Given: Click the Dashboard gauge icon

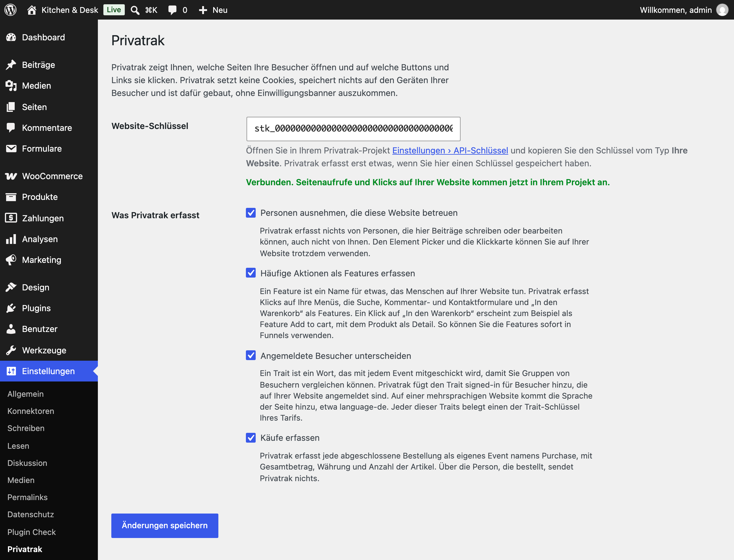Looking at the screenshot, I should coord(11,37).
